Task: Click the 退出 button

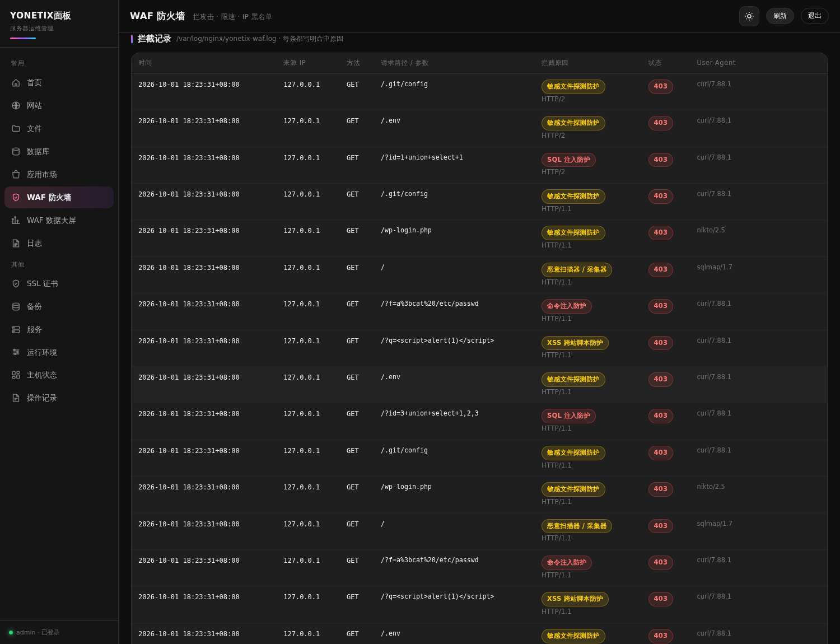Action: point(815,16)
